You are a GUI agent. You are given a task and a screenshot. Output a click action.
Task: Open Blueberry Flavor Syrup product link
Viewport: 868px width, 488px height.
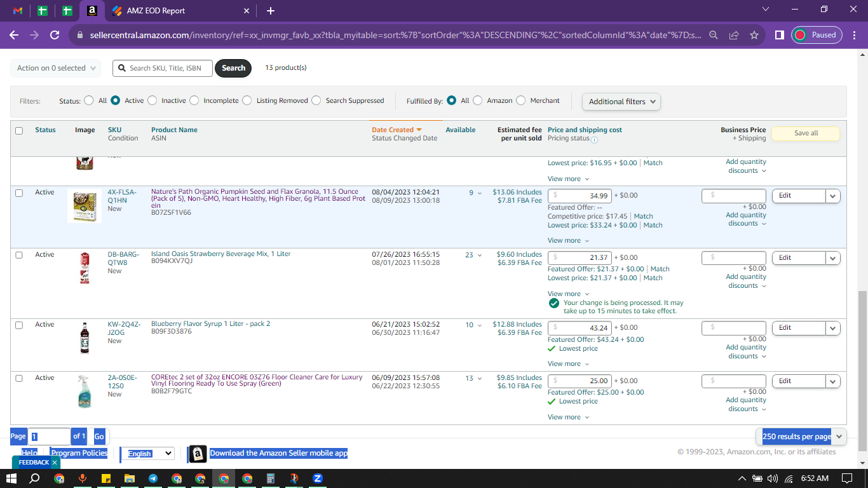click(210, 324)
